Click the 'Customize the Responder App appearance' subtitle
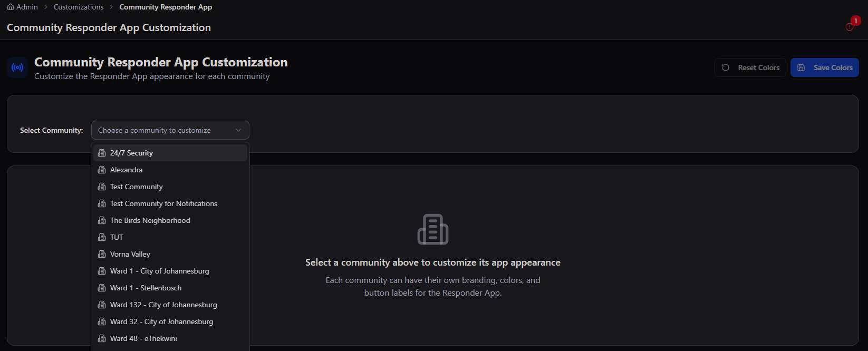This screenshot has width=868, height=351. (x=152, y=76)
